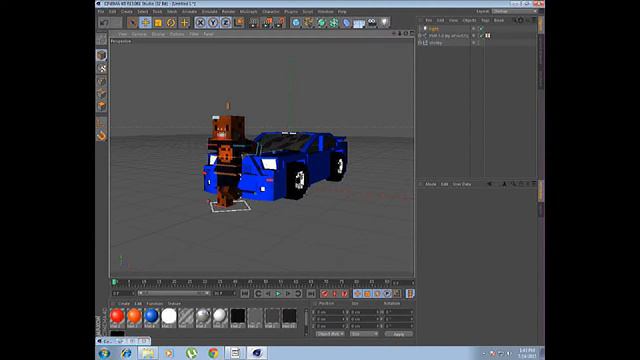
Task: Open the Object (Rel) coordinate dropdown
Action: (330, 334)
